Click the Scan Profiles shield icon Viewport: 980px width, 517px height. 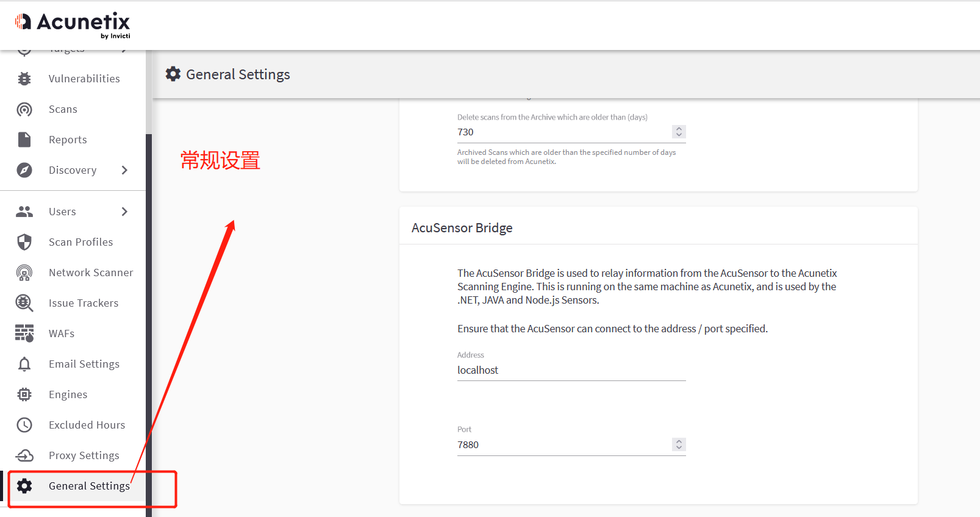click(x=24, y=242)
